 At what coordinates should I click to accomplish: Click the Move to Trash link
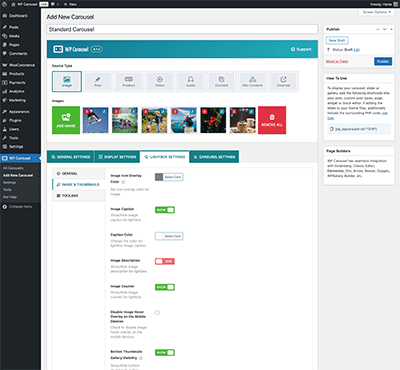click(x=337, y=61)
